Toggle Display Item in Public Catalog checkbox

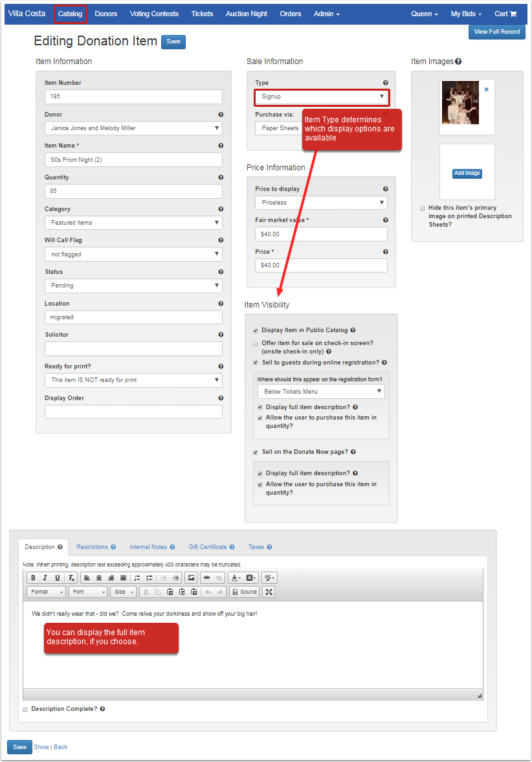pyautogui.click(x=256, y=330)
